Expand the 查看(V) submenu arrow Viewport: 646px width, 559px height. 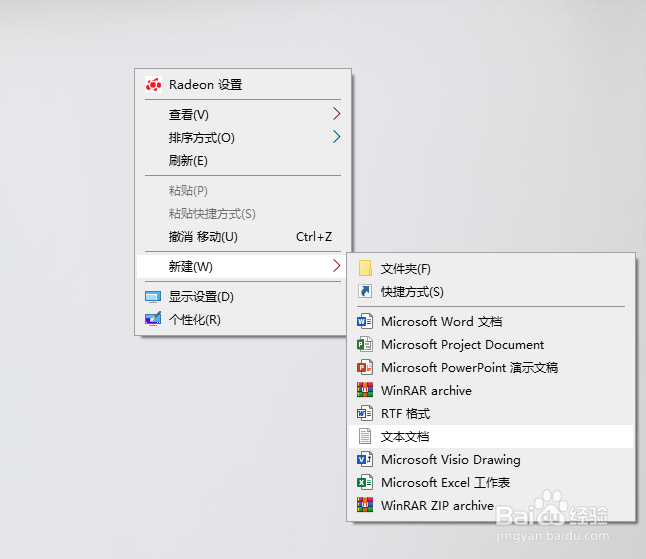pyautogui.click(x=337, y=114)
